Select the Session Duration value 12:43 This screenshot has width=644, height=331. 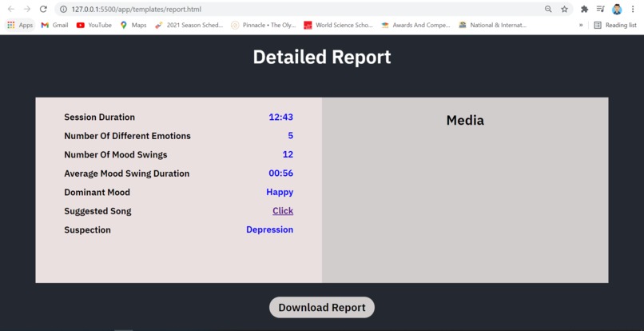pos(281,118)
